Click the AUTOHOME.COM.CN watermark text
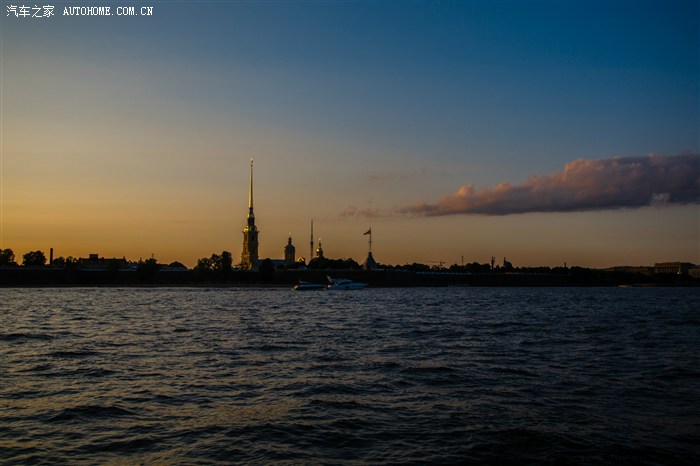This screenshot has width=700, height=466. click(x=108, y=11)
